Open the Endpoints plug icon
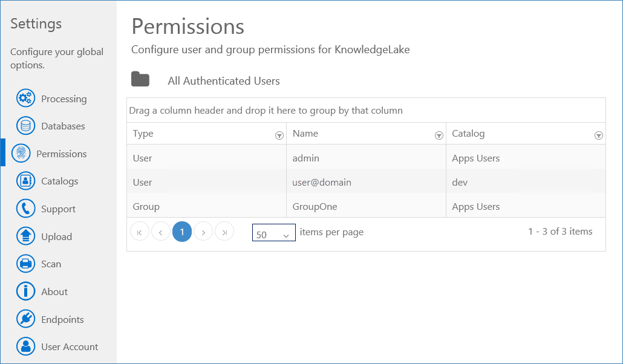 [x=26, y=319]
